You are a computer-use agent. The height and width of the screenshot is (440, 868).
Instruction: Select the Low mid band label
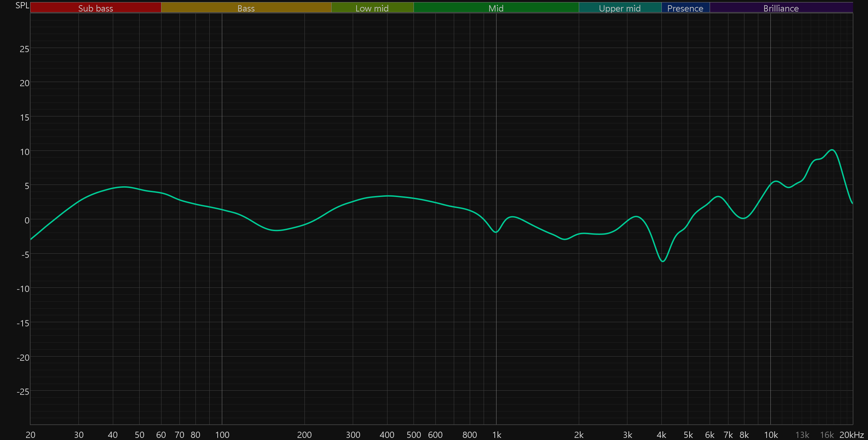[x=372, y=8]
